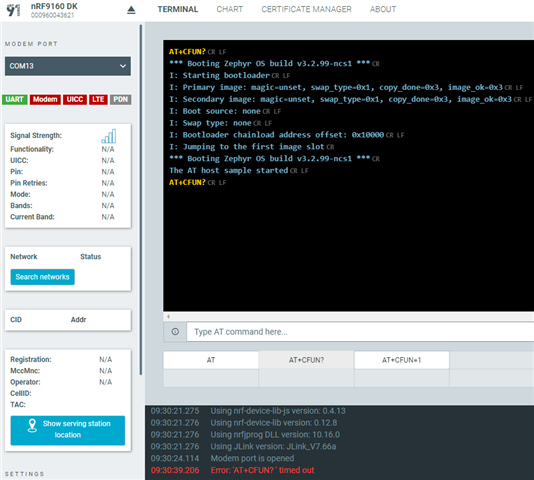Click the 'Boot source: none' terminal line
Screen dimensions: 534x480
[x=215, y=111]
